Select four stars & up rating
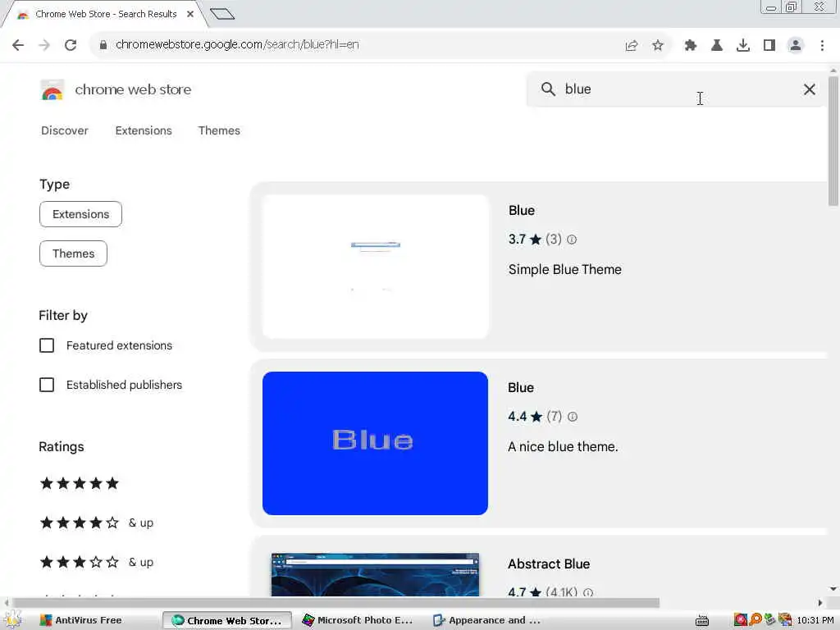The image size is (840, 630). click(x=97, y=523)
